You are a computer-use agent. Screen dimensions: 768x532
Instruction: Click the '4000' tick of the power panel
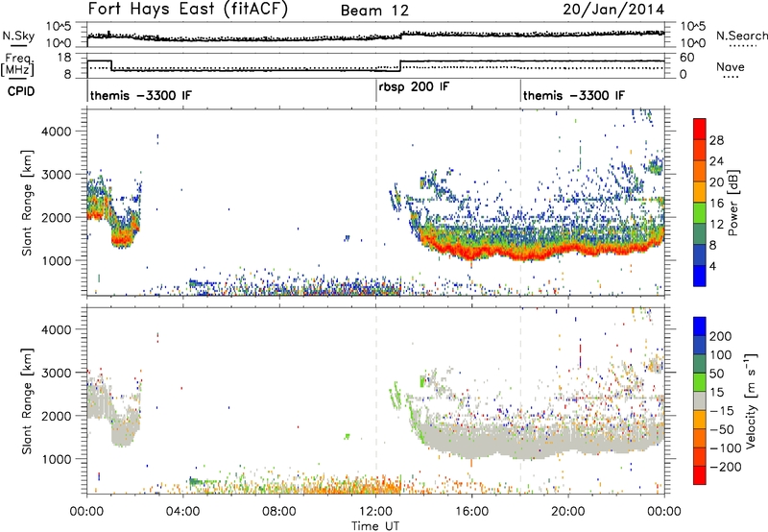click(57, 132)
